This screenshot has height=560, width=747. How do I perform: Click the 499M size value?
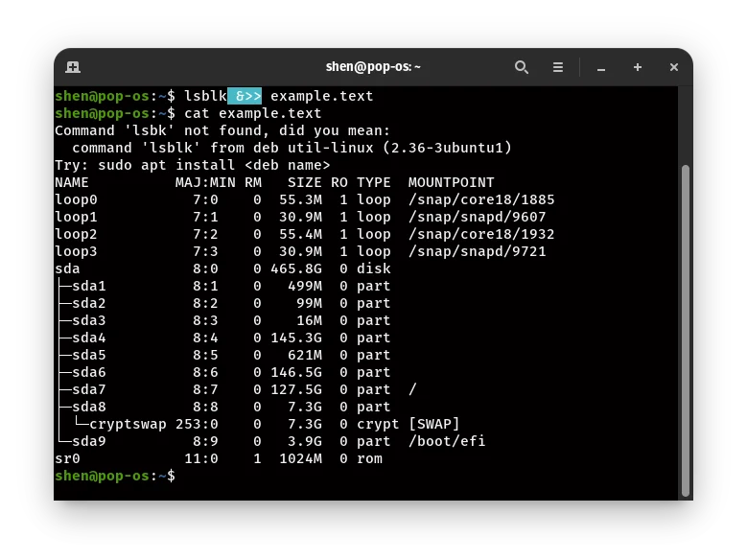pyautogui.click(x=304, y=286)
